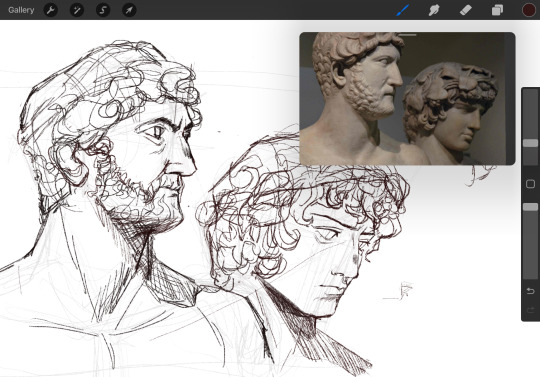The width and height of the screenshot is (540, 377).
Task: Open the Actions wrench menu
Action: pos(51,10)
